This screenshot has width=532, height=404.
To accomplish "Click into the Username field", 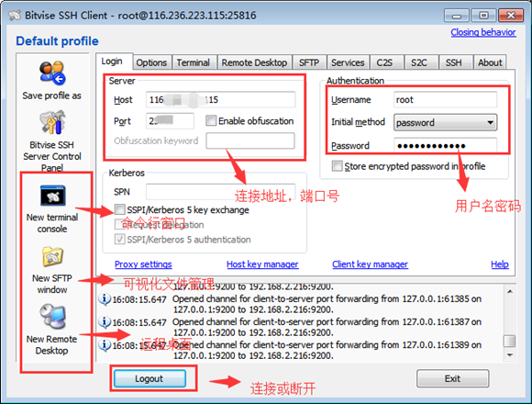I will point(445,100).
